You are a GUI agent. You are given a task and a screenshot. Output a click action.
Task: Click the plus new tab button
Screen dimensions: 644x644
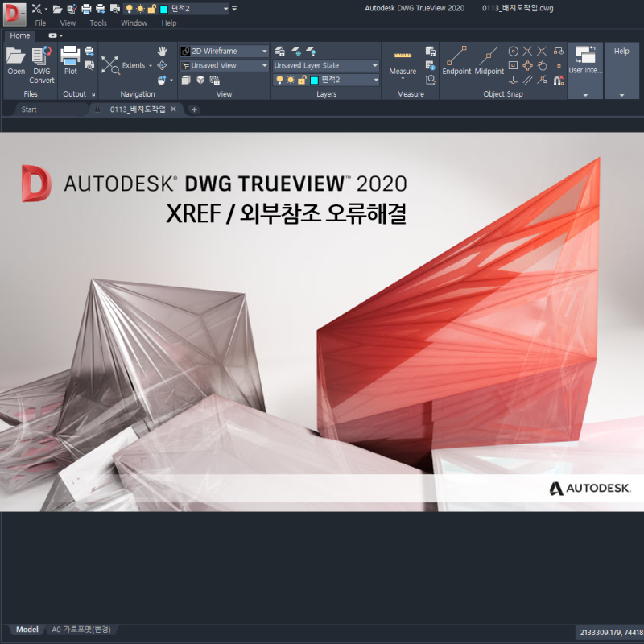pyautogui.click(x=194, y=109)
